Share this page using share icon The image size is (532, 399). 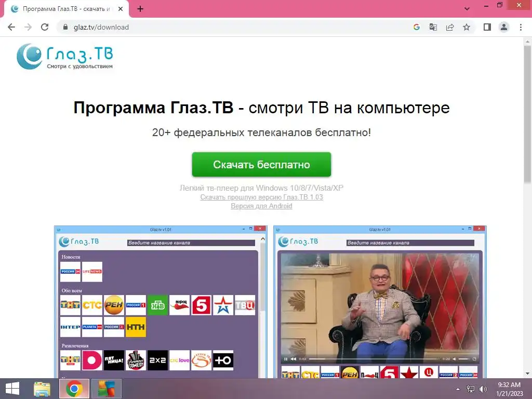click(x=450, y=27)
